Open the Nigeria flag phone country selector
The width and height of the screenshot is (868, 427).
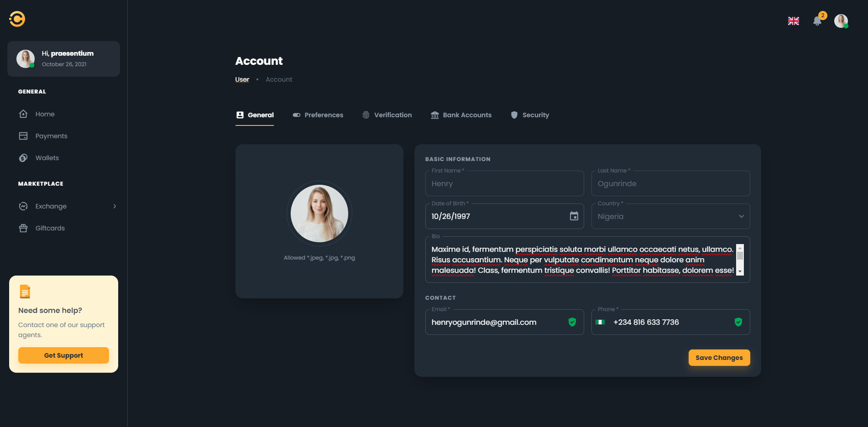601,322
